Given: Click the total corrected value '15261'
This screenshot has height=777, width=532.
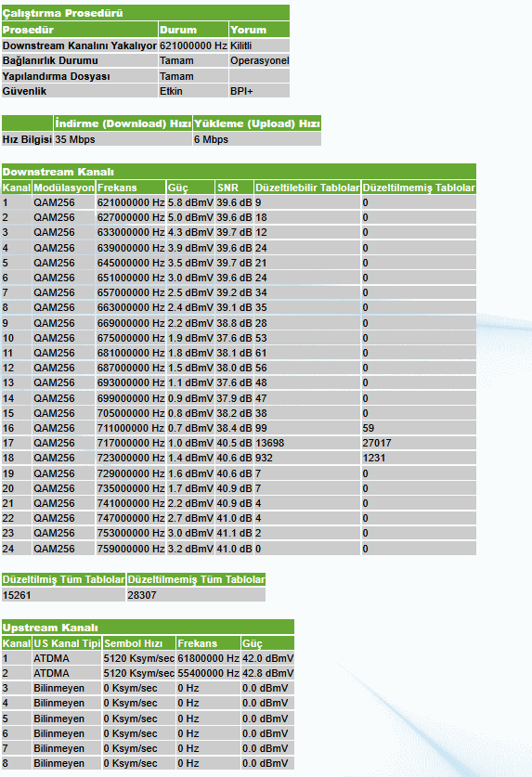Looking at the screenshot, I should pyautogui.click(x=63, y=595).
